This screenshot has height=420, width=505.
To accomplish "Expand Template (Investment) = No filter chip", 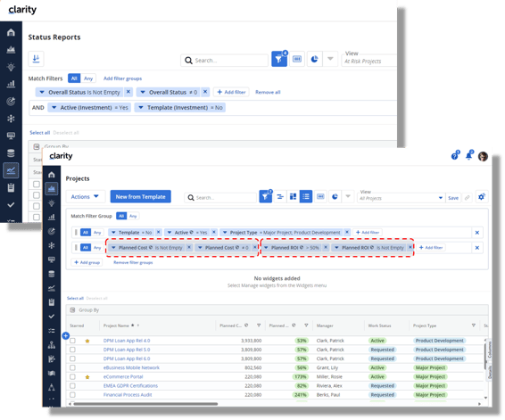I will (x=141, y=108).
